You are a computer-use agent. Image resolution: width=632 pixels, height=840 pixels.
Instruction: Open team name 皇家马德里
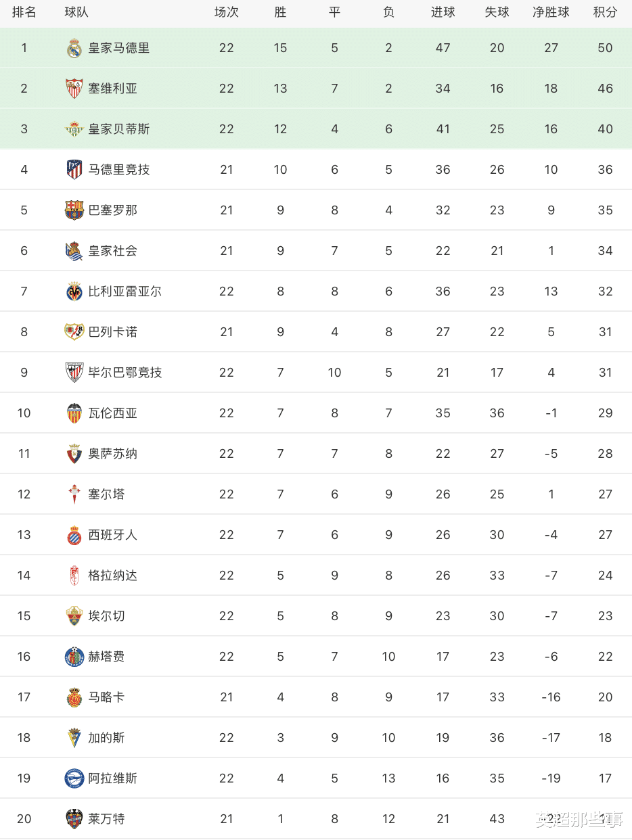point(119,48)
